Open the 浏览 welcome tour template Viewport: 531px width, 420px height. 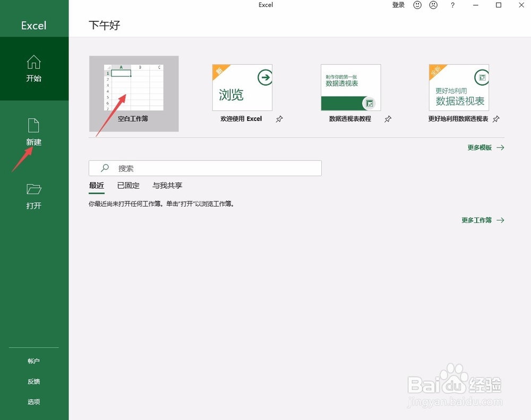(242, 88)
